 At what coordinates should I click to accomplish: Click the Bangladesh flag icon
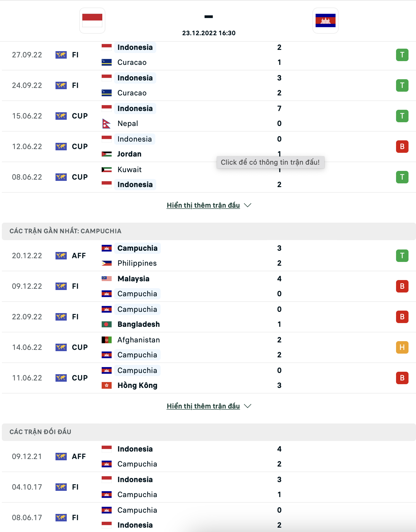click(107, 324)
